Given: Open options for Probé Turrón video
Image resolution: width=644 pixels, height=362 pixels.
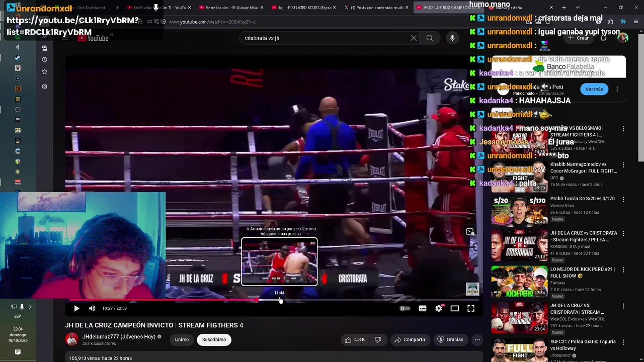Looking at the screenshot, I should tap(623, 201).
